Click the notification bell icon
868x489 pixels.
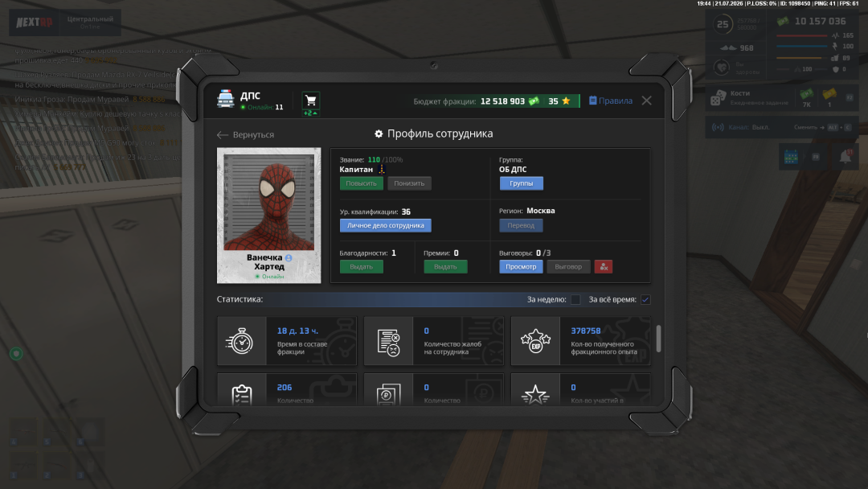pyautogui.click(x=845, y=157)
